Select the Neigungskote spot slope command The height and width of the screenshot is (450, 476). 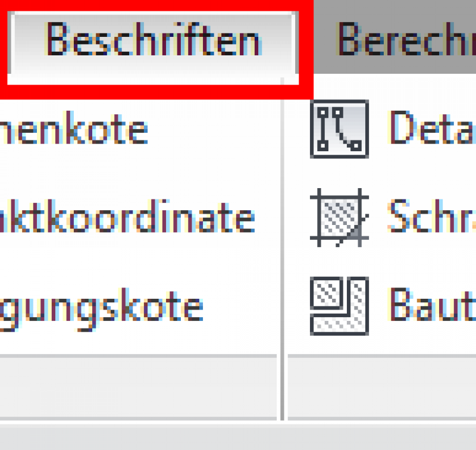(101, 310)
